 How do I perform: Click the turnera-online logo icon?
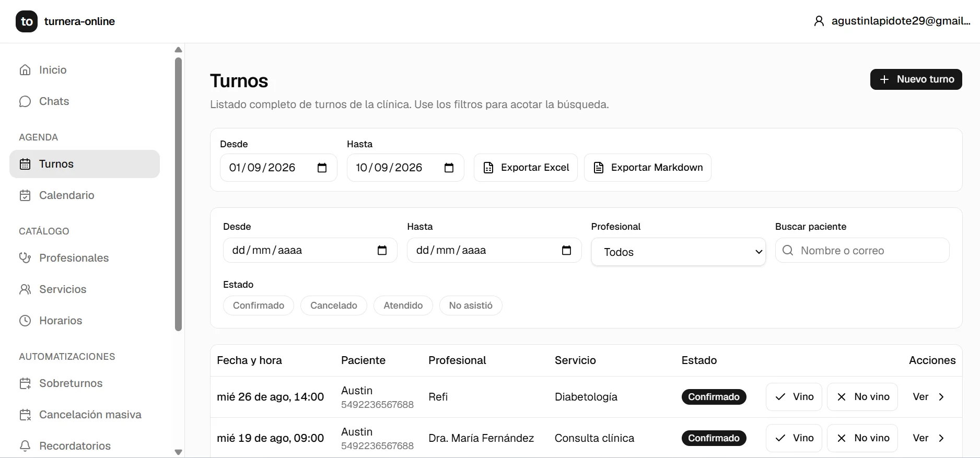tap(27, 21)
